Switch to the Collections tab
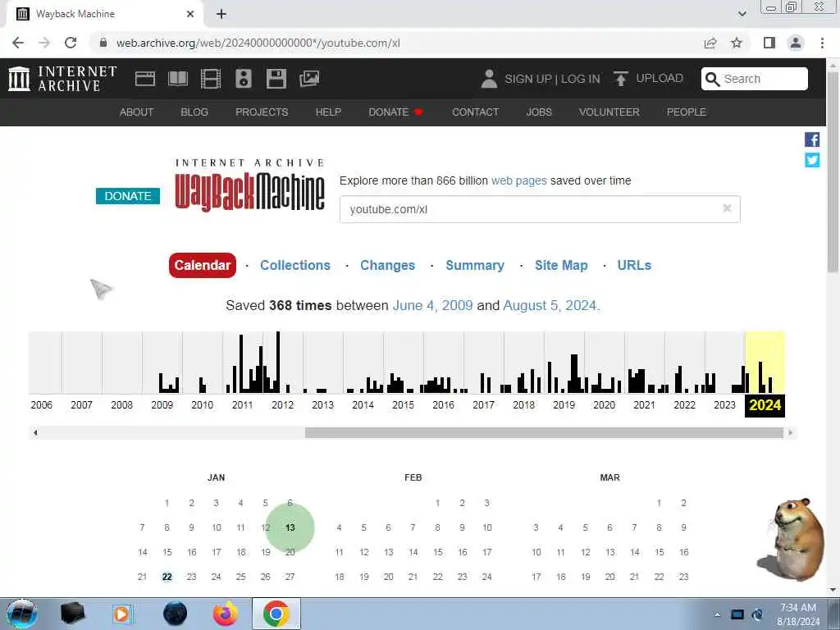The width and height of the screenshot is (840, 630). click(295, 265)
